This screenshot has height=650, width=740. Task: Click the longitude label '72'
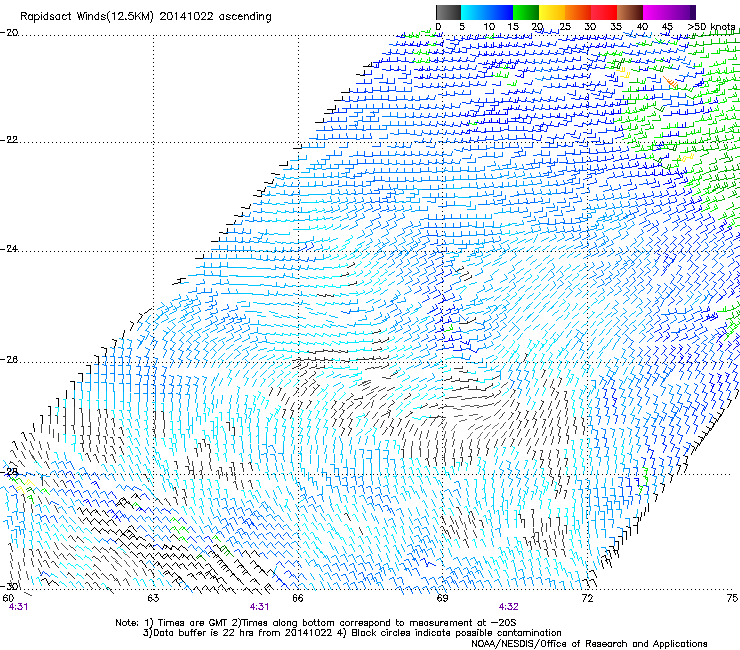pyautogui.click(x=587, y=598)
